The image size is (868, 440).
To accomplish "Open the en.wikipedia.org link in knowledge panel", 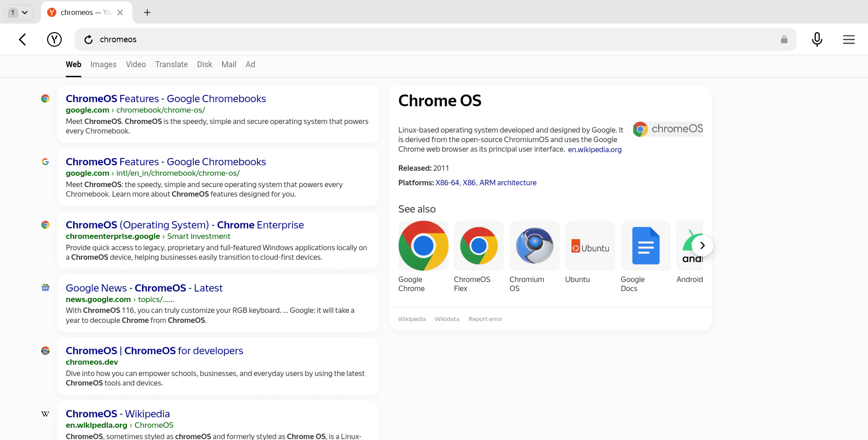I will point(595,149).
